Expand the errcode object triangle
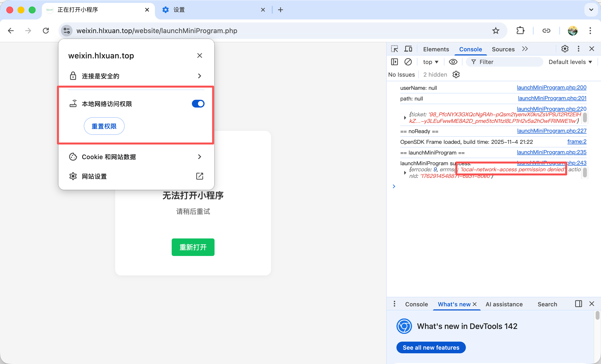The width and height of the screenshot is (601, 364). click(405, 173)
